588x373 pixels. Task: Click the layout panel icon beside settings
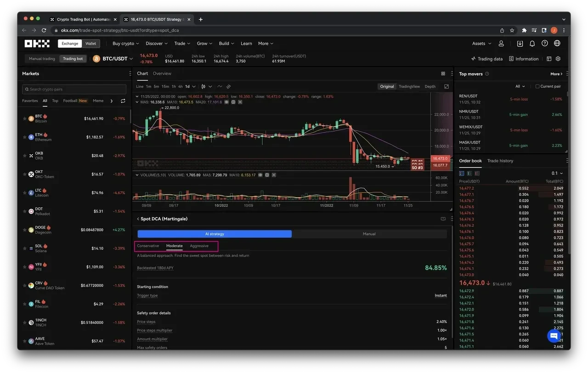(x=549, y=59)
